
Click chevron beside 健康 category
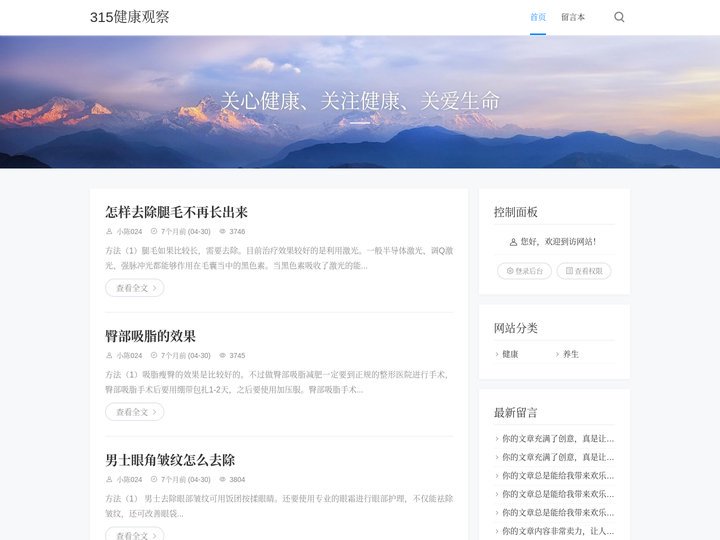coord(497,354)
